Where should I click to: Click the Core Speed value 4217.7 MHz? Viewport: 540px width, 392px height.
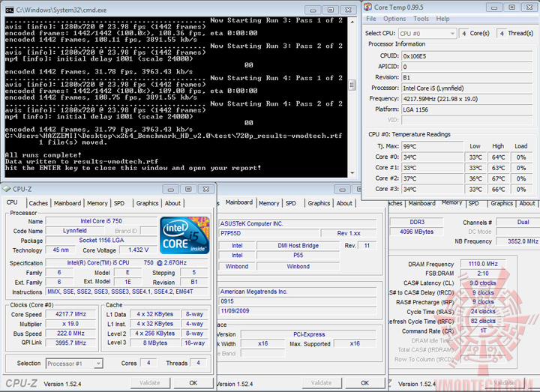click(70, 314)
